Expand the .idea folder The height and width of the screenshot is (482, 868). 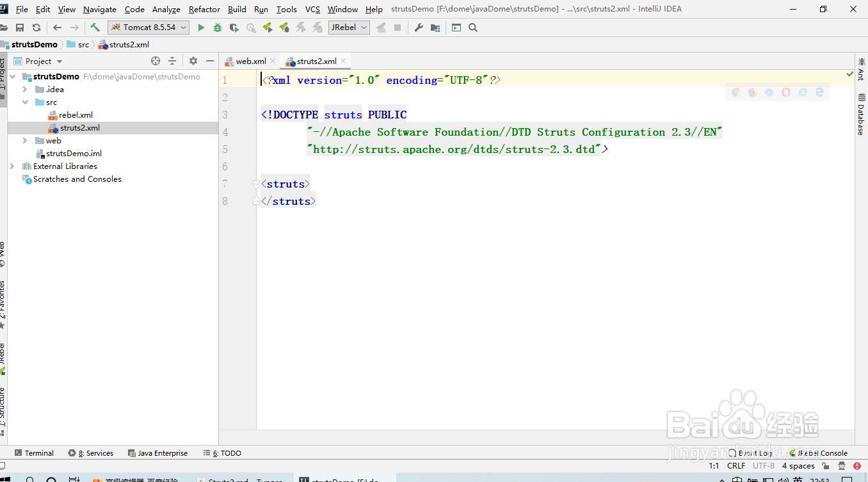(x=25, y=90)
